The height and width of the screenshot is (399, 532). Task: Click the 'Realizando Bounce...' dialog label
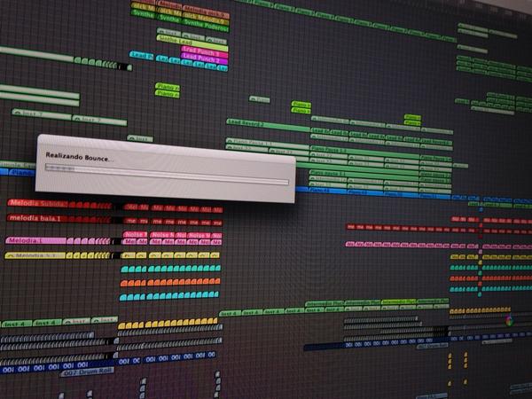pyautogui.click(x=80, y=157)
